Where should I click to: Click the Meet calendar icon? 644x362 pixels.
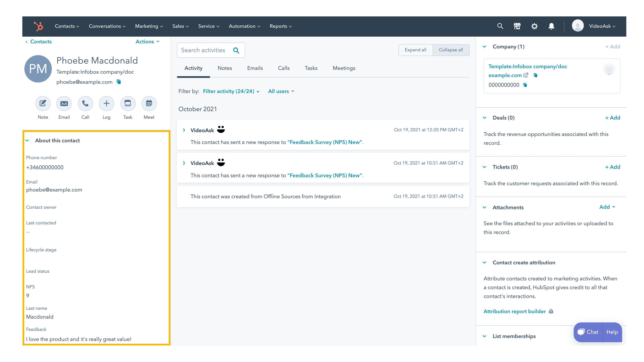pyautogui.click(x=149, y=103)
